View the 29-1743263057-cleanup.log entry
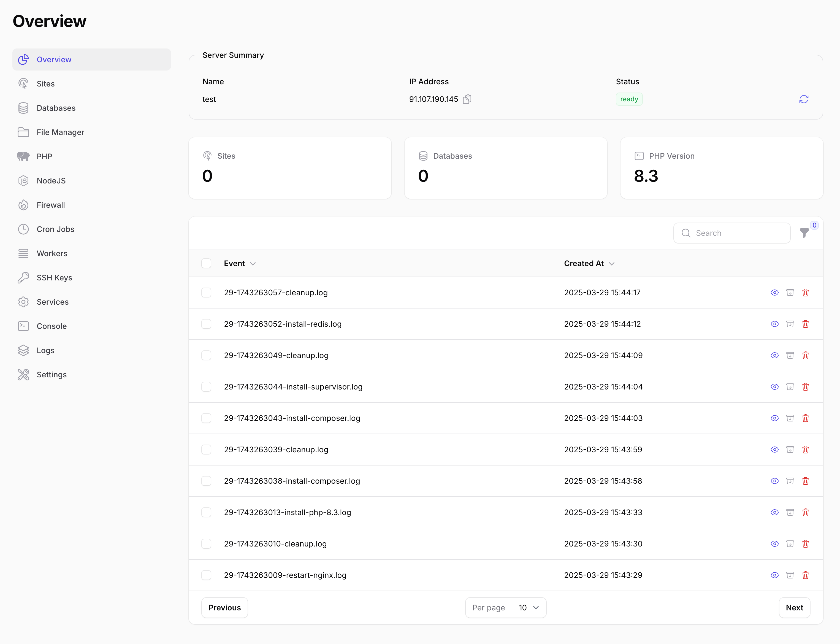Viewport: 840px width, 644px height. tap(774, 293)
